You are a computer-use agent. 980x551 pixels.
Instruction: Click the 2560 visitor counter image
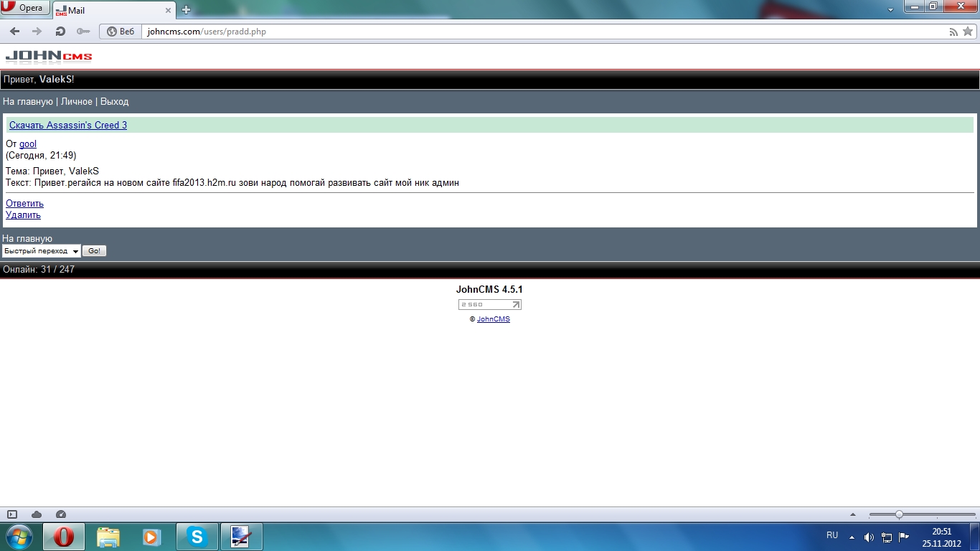(x=490, y=305)
